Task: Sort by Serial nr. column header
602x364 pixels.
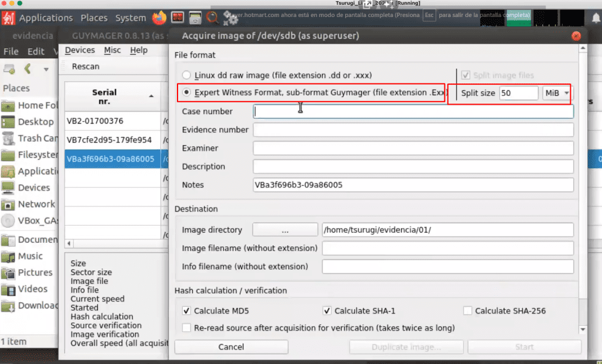Action: point(112,96)
